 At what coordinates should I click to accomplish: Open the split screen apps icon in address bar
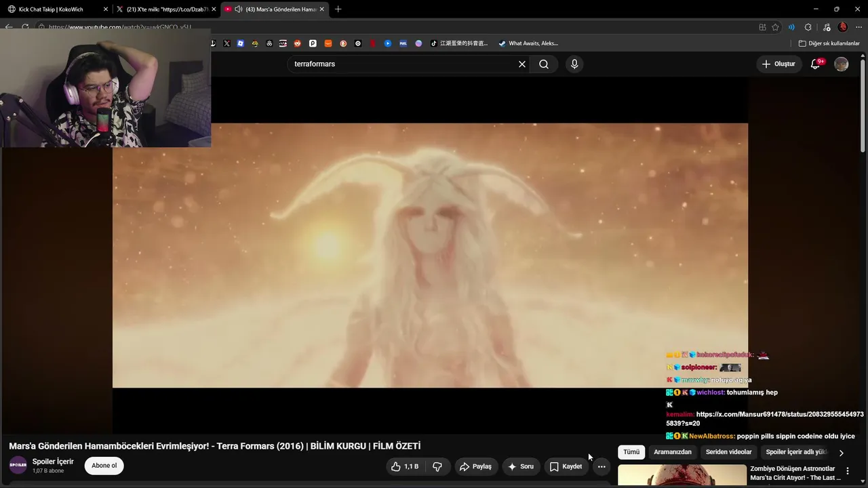763,27
